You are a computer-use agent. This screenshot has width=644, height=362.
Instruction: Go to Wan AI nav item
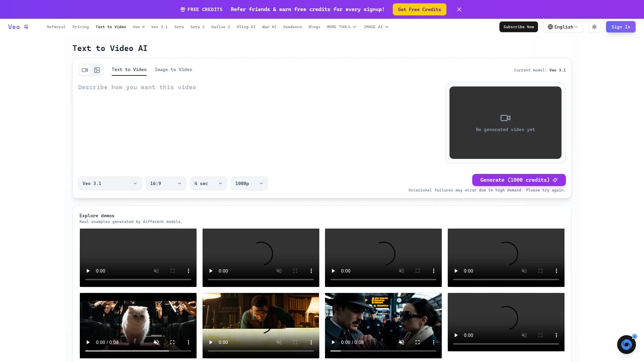tap(269, 27)
